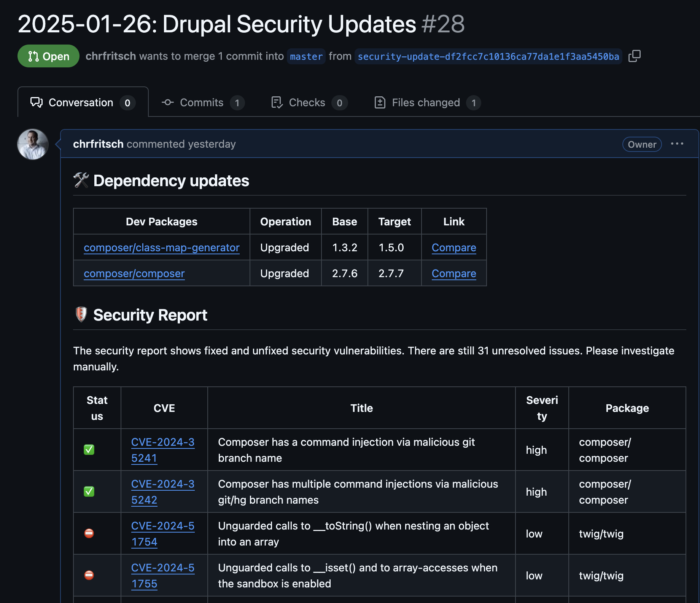Click the Checks tab checklist icon

coord(277,102)
